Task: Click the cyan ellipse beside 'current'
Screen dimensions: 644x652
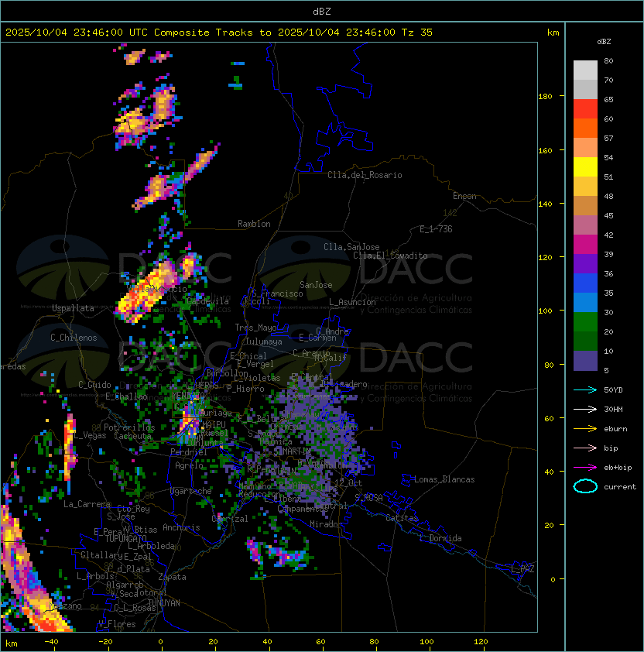Action: tap(585, 486)
